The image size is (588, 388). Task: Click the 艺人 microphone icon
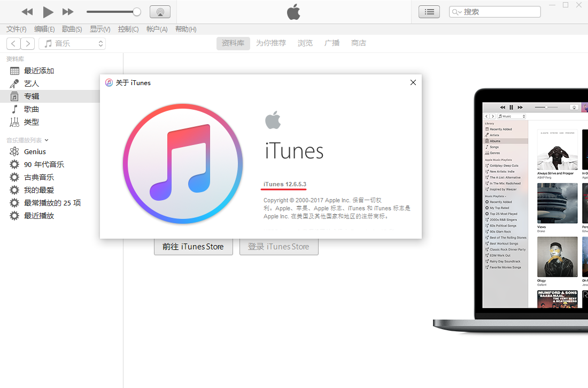(14, 83)
